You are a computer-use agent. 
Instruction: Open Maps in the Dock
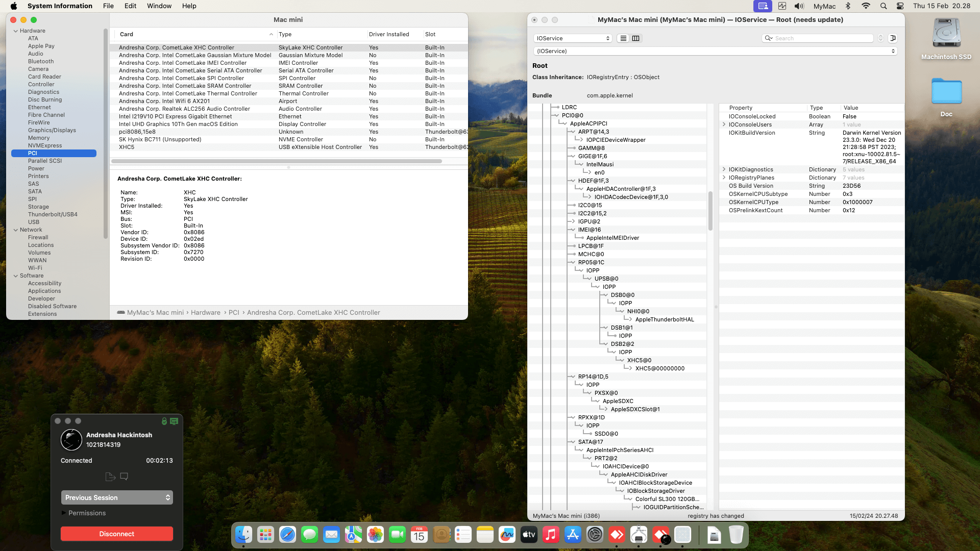pyautogui.click(x=353, y=535)
